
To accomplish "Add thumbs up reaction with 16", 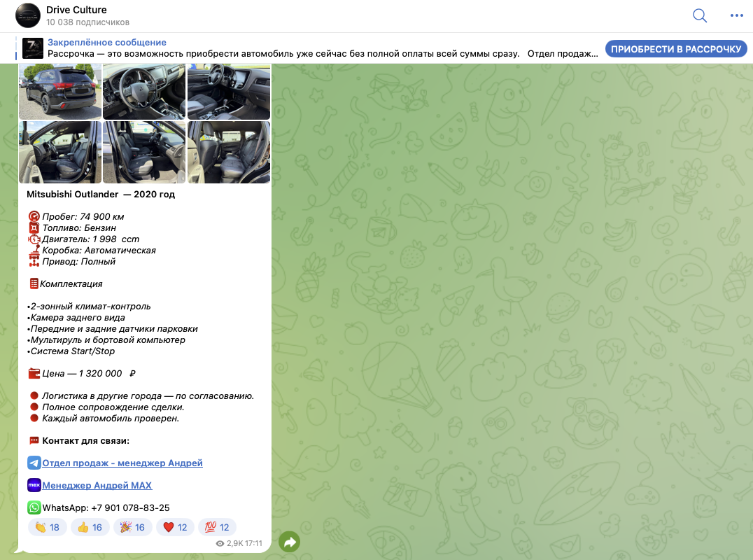I will [90, 527].
